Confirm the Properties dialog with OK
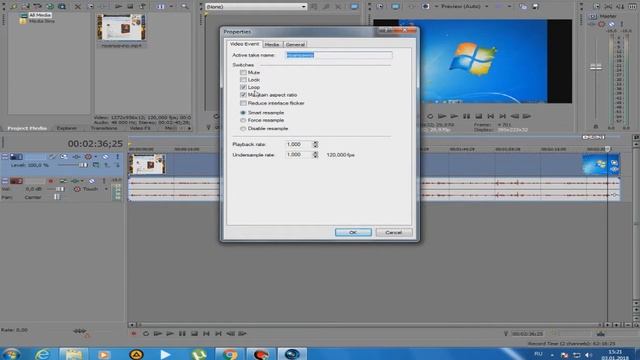 pos(353,232)
